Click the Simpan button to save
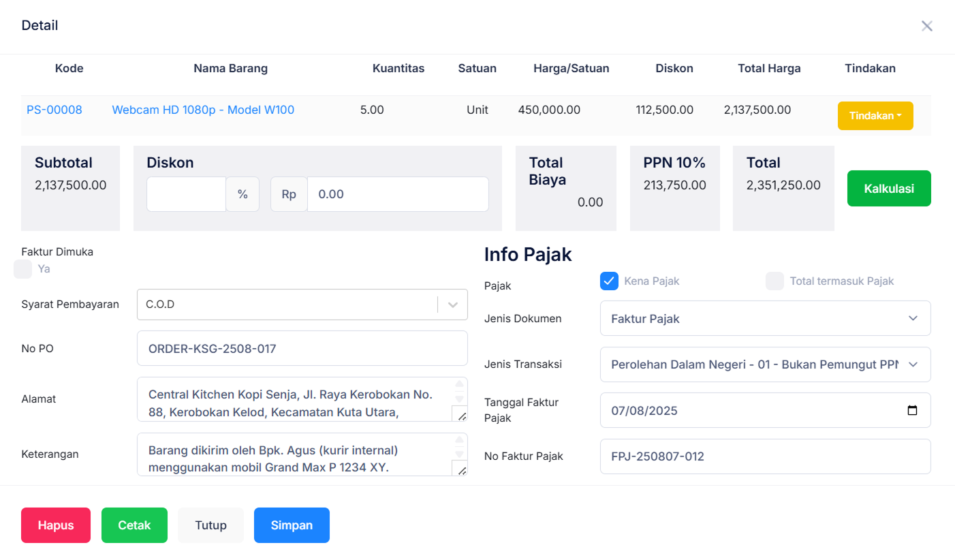The height and width of the screenshot is (560, 955). tap(292, 525)
